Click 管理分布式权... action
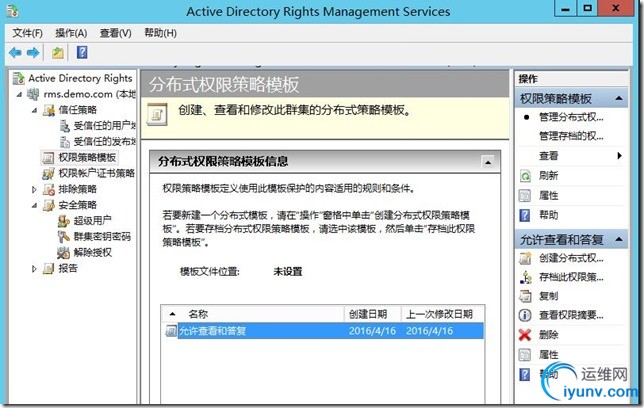The image size is (644, 408). click(571, 118)
